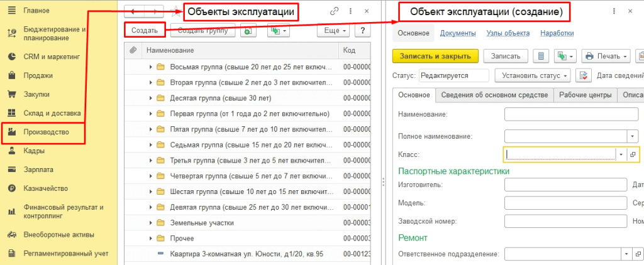Screen dimensions: 644x265
Task: Open Казначейство section
Action: click(x=45, y=188)
